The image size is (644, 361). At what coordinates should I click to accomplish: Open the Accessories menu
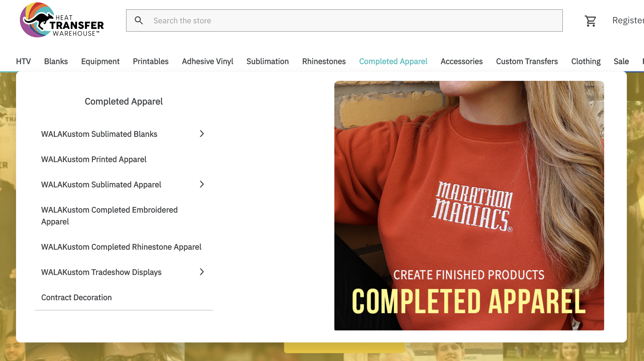pos(462,61)
